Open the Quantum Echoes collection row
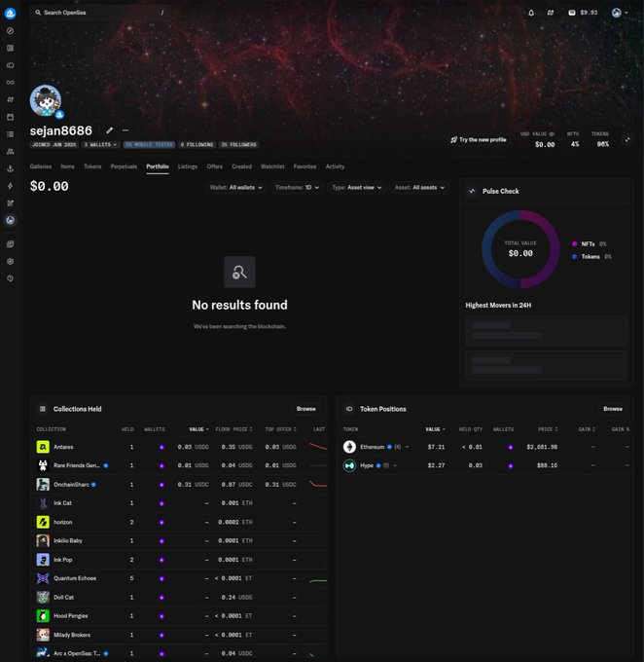Image resolution: width=644 pixels, height=662 pixels. click(x=181, y=578)
